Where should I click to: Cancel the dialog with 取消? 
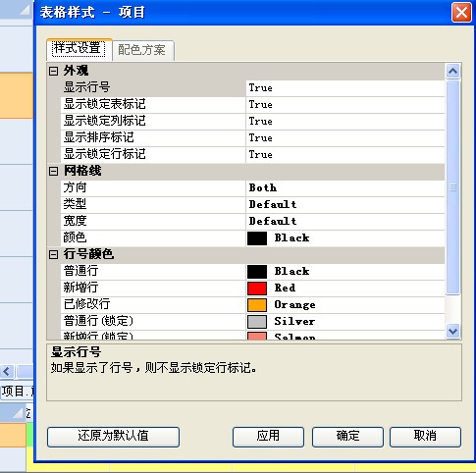(x=425, y=437)
